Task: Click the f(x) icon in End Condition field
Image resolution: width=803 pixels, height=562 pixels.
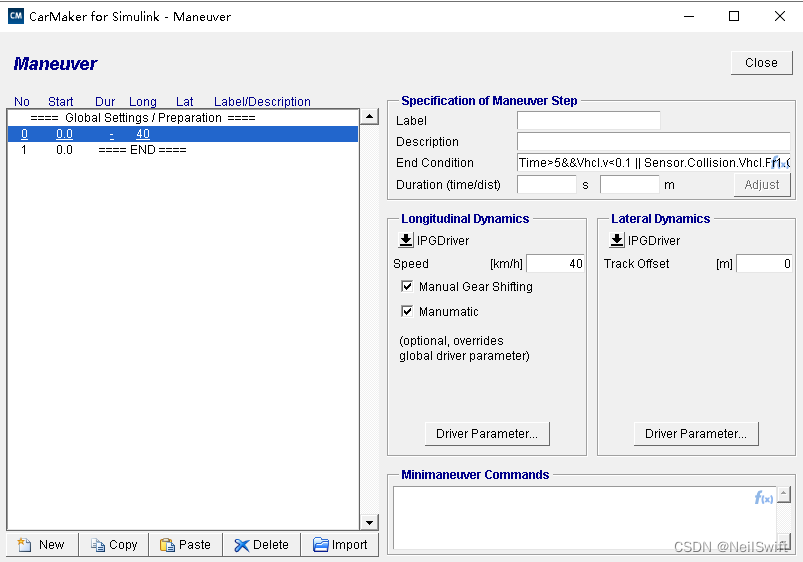Action: 780,163
